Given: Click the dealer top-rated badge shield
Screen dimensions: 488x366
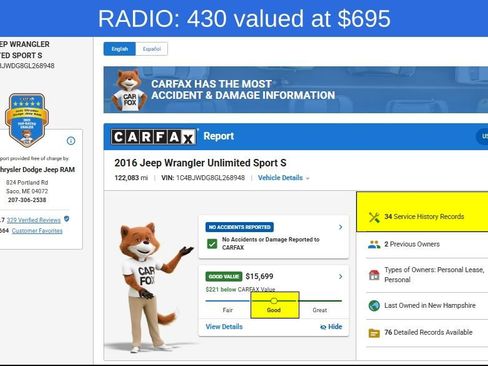Looking at the screenshot, I should (x=27, y=120).
